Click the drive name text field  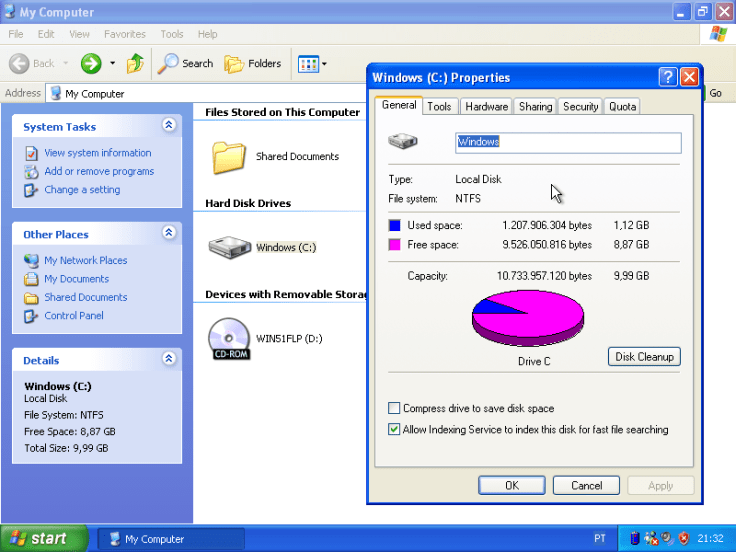[x=567, y=142]
